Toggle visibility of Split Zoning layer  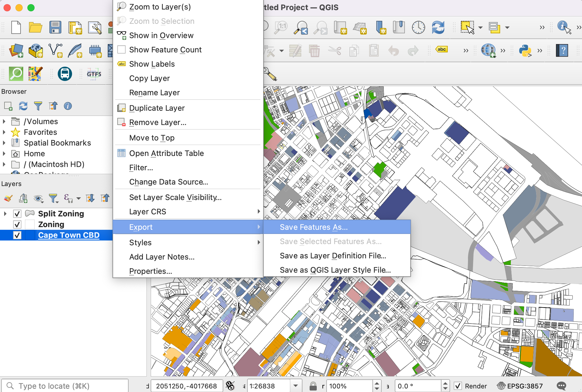click(16, 213)
